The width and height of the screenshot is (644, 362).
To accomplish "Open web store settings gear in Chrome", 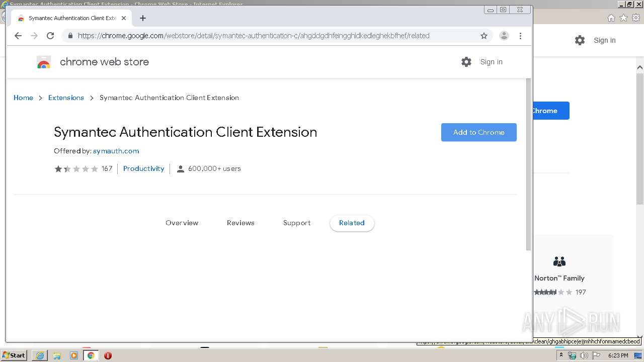I will pos(466,62).
